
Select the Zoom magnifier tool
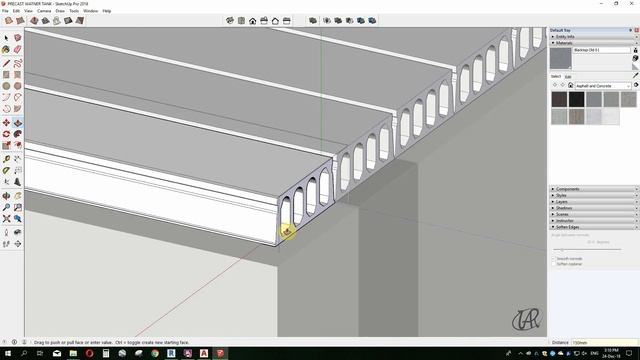[x=6, y=207]
